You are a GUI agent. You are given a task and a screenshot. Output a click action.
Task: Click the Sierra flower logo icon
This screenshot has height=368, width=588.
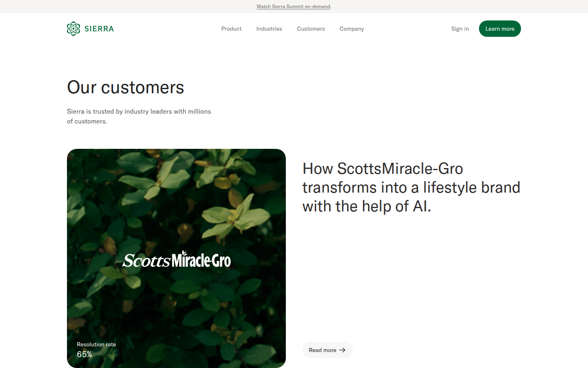click(73, 29)
